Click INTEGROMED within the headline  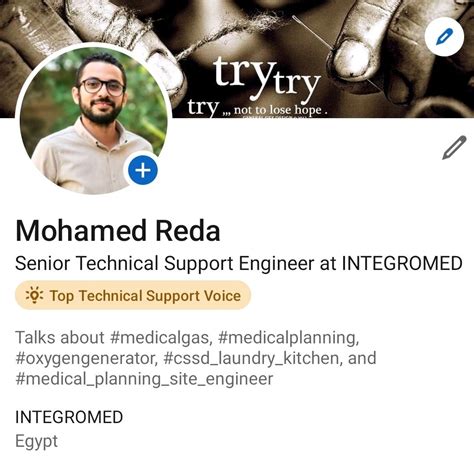[x=402, y=263]
